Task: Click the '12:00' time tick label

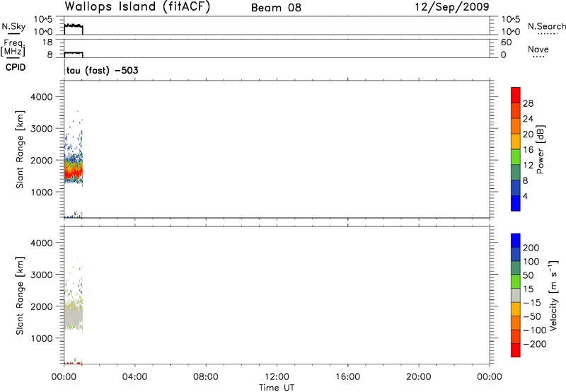Action: [x=277, y=377]
